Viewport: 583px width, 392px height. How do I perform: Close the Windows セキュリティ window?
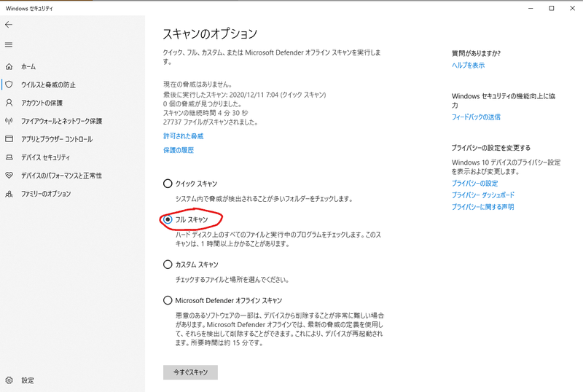click(572, 8)
